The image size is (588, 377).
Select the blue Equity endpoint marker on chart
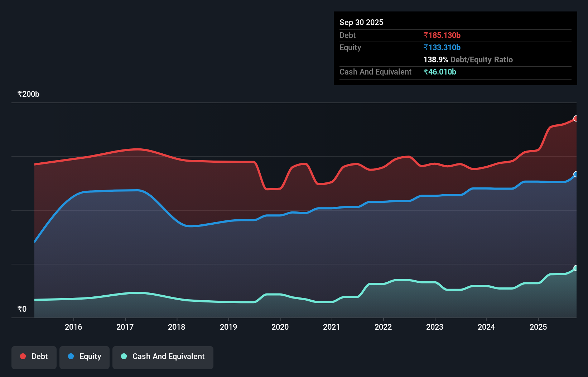coord(575,175)
